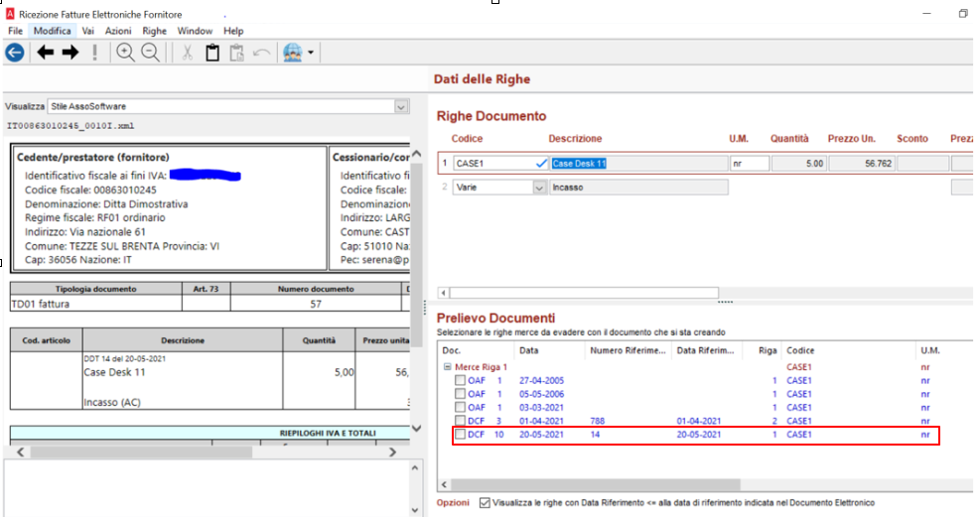This screenshot has width=980, height=517.
Task: Click blue checkmark in CASE1 code field
Action: [x=541, y=164]
